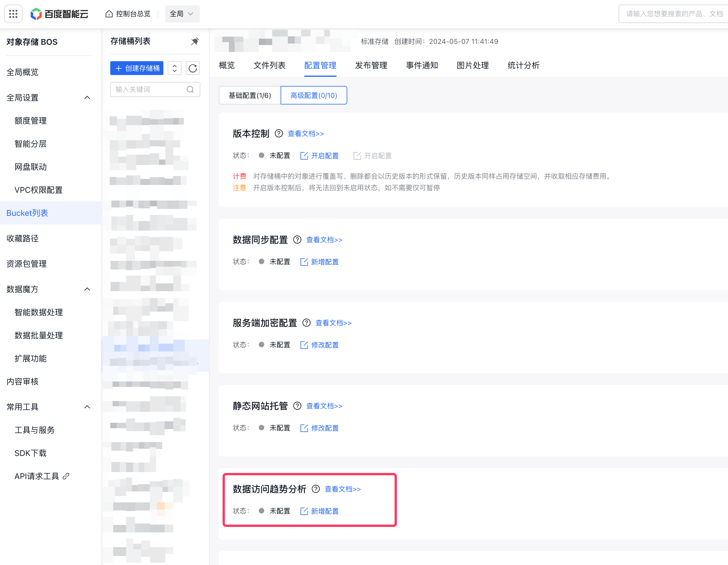The width and height of the screenshot is (728, 565).
Task: Open 查看文档 link for 数据访问趋势分析
Action: (x=343, y=489)
